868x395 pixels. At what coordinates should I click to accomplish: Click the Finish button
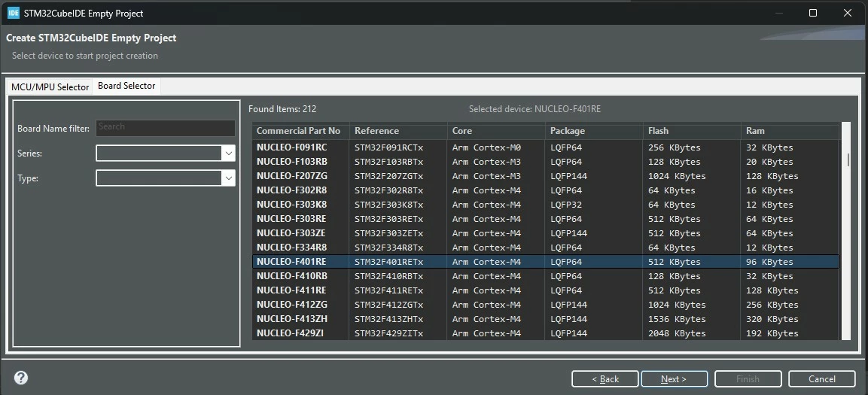click(x=748, y=379)
